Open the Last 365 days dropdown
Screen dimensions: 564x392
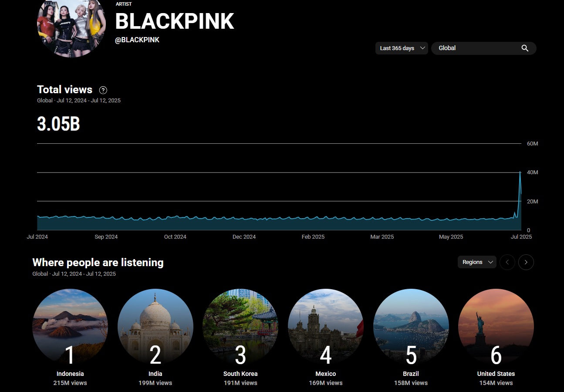click(x=402, y=48)
